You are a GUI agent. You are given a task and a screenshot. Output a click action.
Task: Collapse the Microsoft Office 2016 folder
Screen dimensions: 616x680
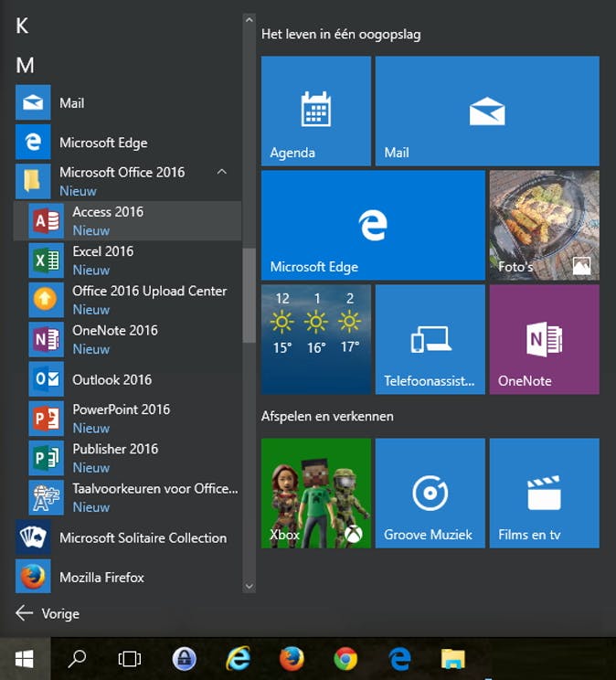(222, 172)
